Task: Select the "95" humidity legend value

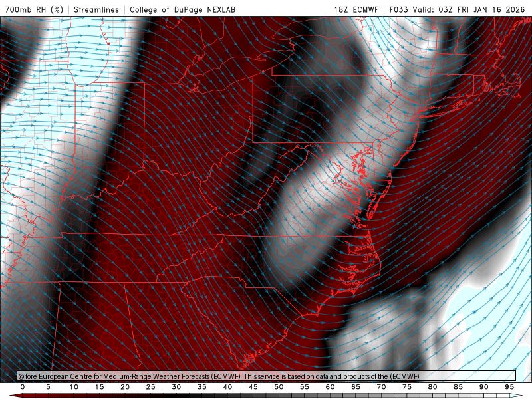Action: click(509, 387)
